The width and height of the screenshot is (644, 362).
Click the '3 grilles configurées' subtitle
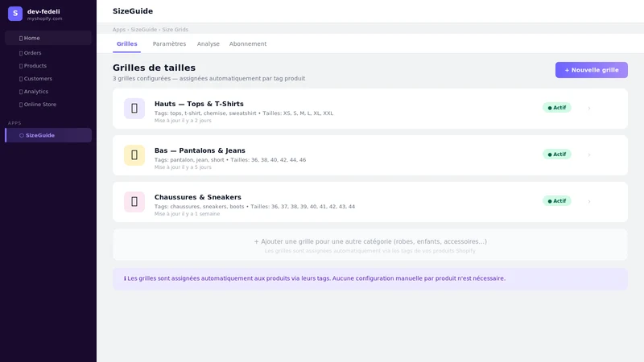(208, 78)
